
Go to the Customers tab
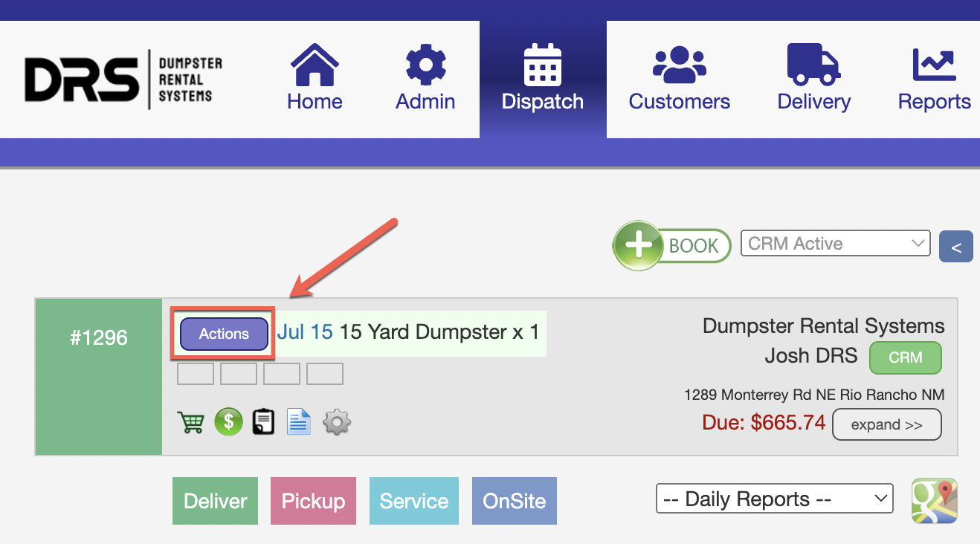coord(679,80)
